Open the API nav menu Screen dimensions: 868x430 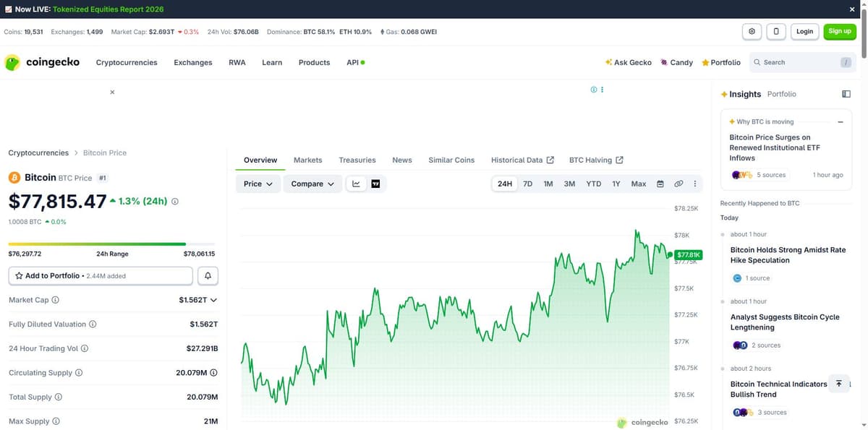coord(355,62)
